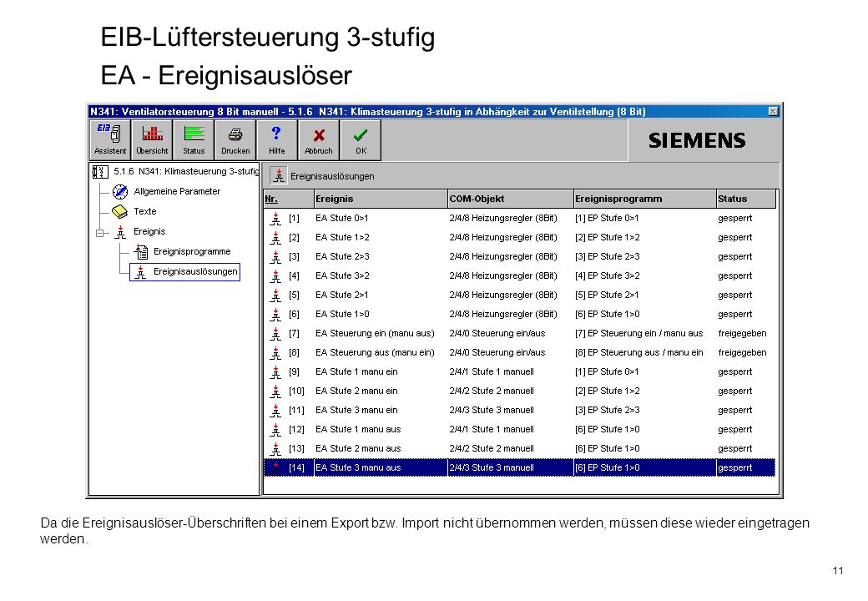Viewport: 868px width, 601px height.
Task: Click '[8] EP Steuerung aus / manu ein'
Action: pos(638,352)
